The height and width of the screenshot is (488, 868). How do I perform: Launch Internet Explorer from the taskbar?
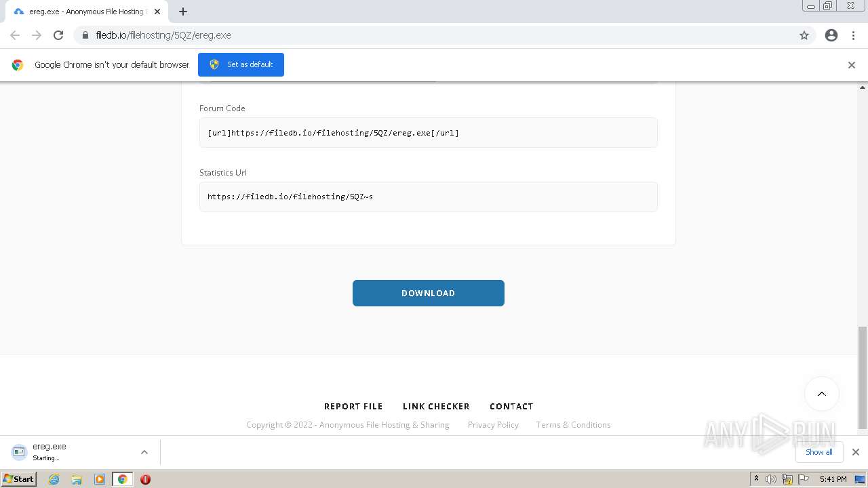coord(54,479)
